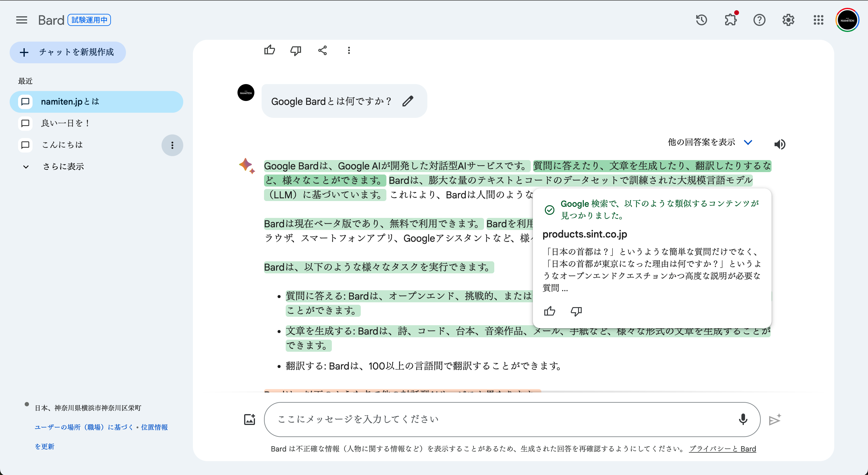
Task: Open the Google apps grid
Action: [818, 20]
